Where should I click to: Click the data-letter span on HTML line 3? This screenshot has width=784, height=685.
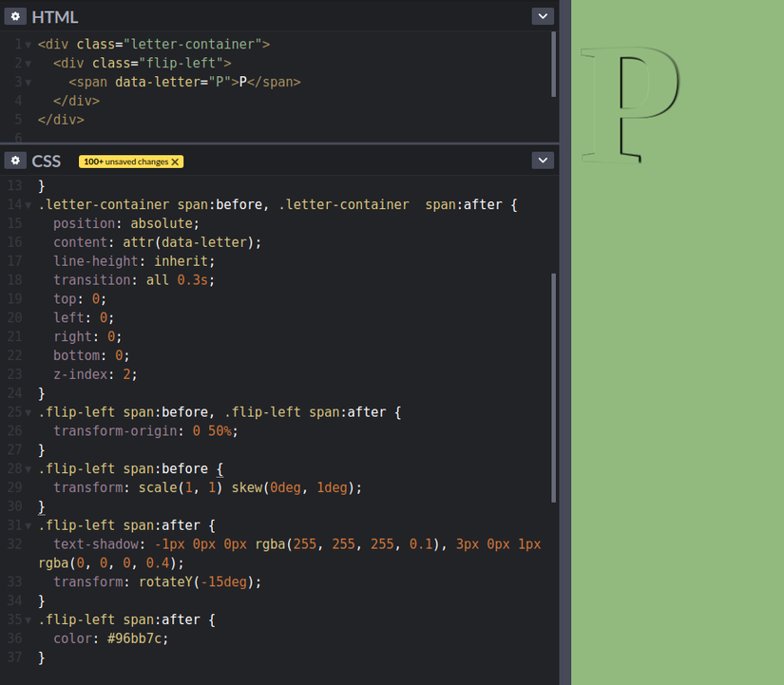(184, 82)
